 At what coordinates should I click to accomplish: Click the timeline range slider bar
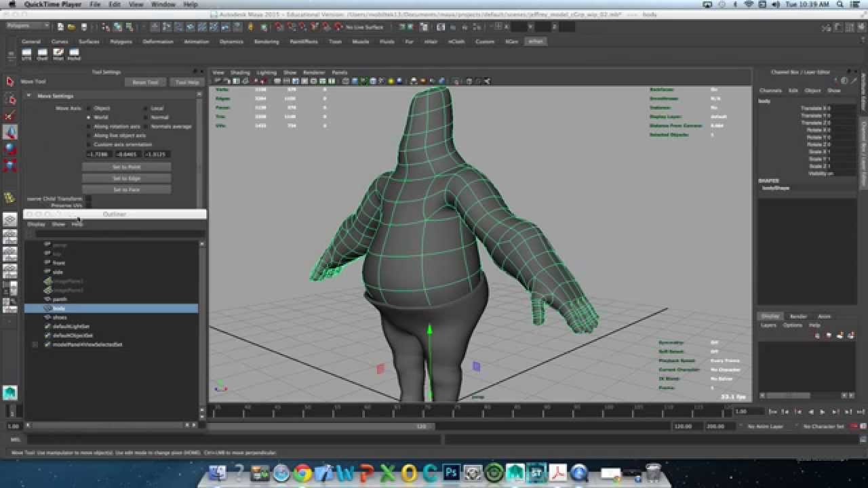tap(321, 426)
